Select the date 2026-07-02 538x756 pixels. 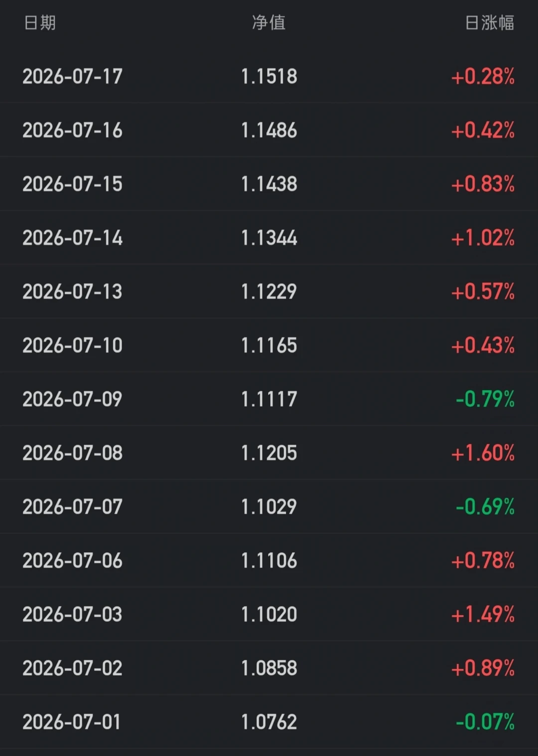click(72, 668)
